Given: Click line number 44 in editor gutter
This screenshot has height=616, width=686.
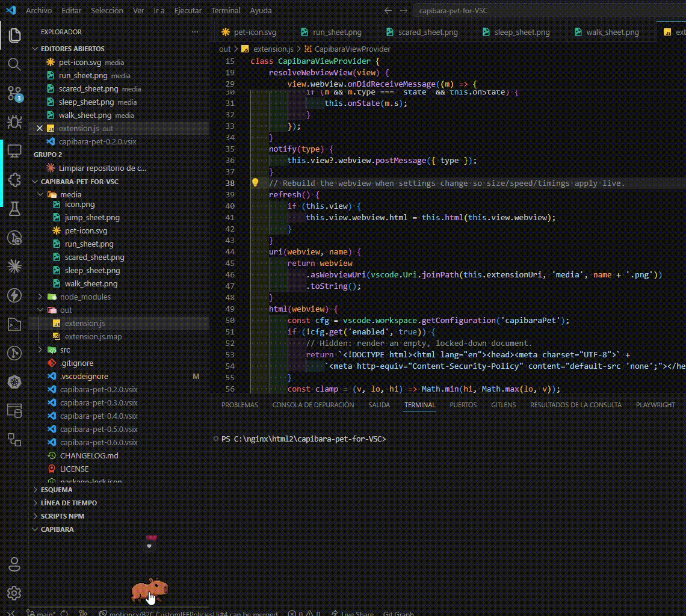Looking at the screenshot, I should [230, 251].
